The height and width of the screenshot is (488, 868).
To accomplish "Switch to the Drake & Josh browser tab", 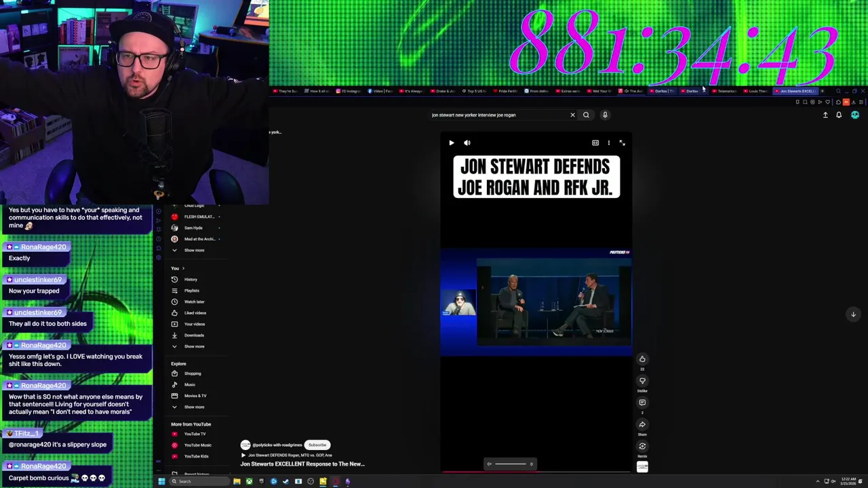I will point(444,91).
